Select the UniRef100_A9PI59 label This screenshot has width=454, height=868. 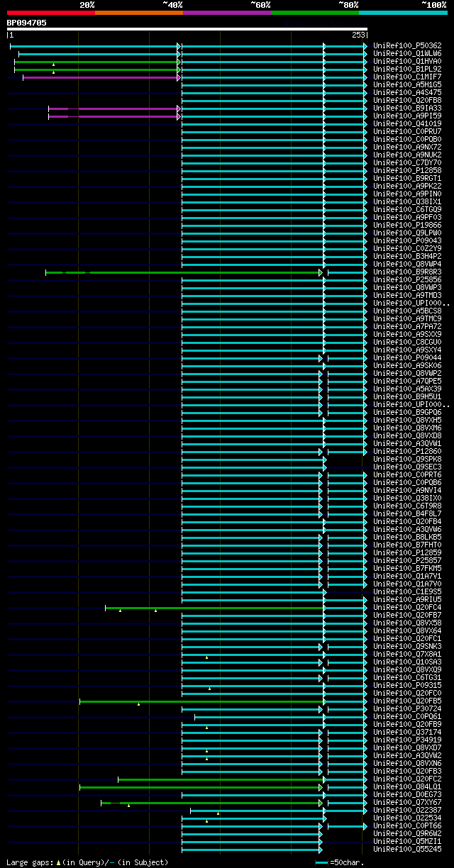click(407, 116)
